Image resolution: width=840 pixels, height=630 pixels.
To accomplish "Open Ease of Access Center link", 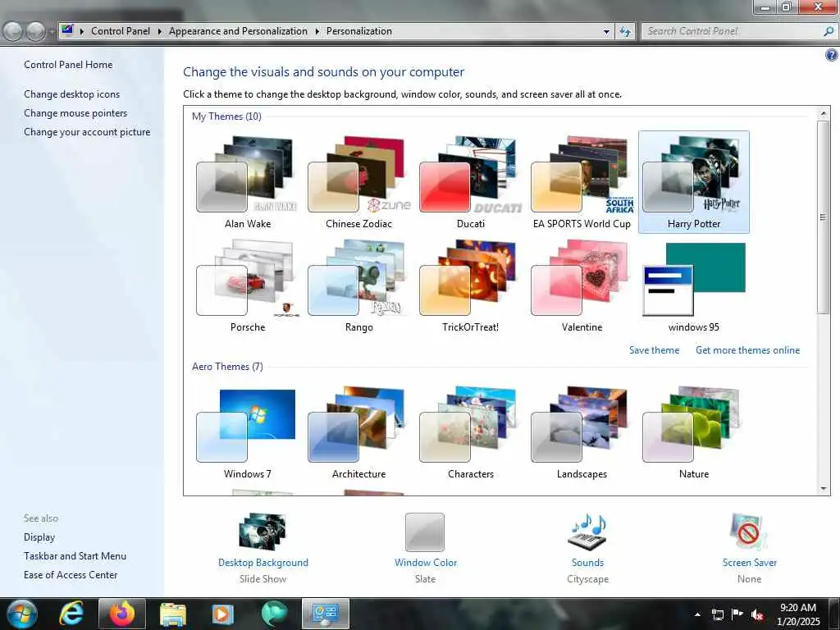I will click(71, 575).
